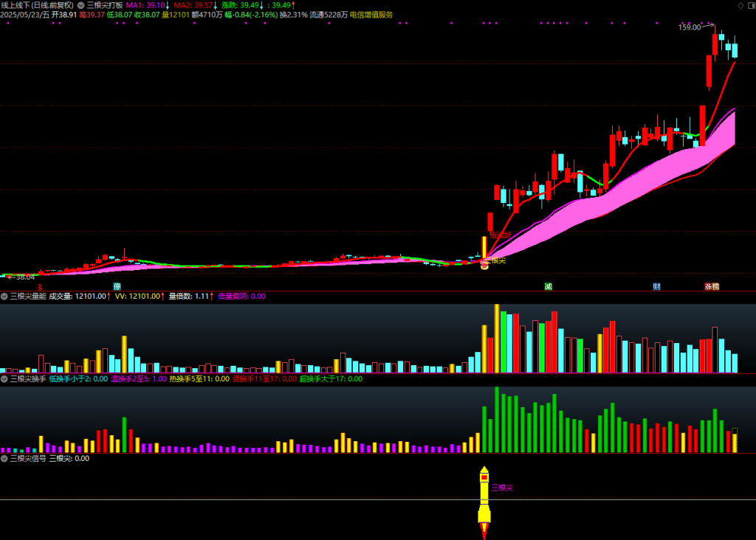
Task: Click the 财 event marker below the chart
Action: [656, 286]
